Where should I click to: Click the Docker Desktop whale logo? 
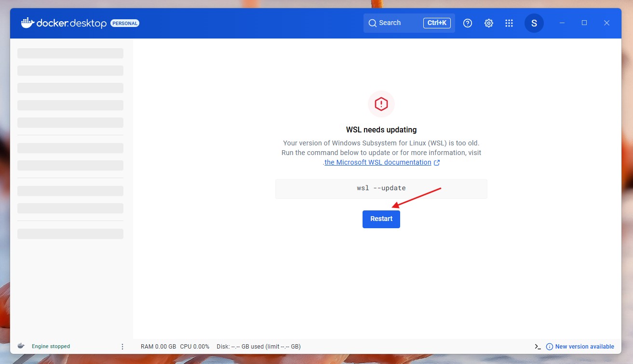click(27, 23)
